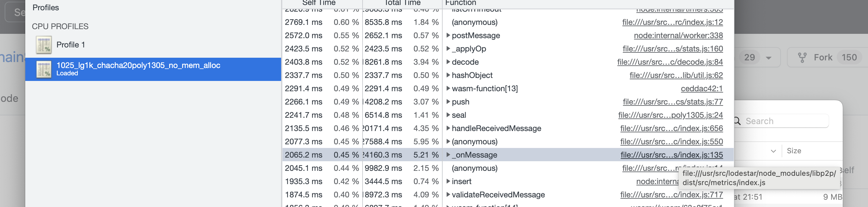Click the fork branch icon next to 150

803,57
